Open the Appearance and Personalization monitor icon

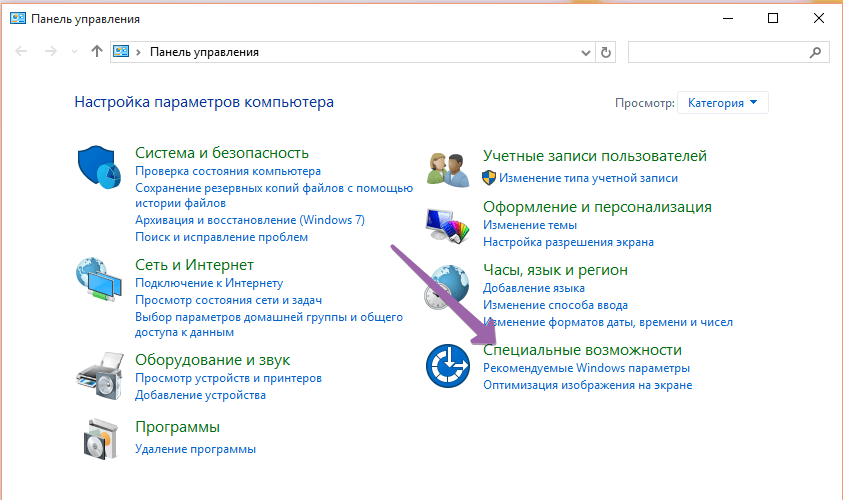[x=446, y=225]
